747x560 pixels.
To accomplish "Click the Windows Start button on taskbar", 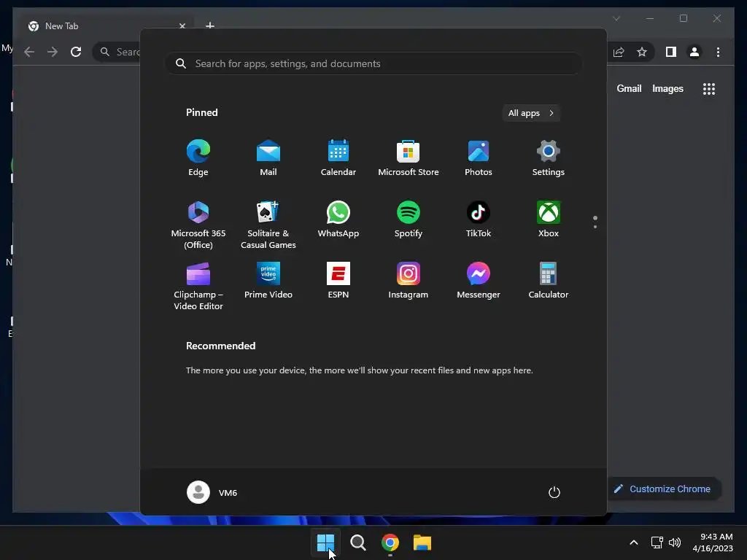I will (326, 542).
